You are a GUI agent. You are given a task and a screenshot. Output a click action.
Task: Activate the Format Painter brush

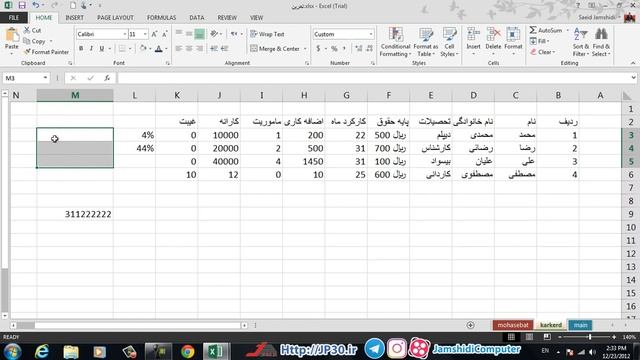(27, 52)
